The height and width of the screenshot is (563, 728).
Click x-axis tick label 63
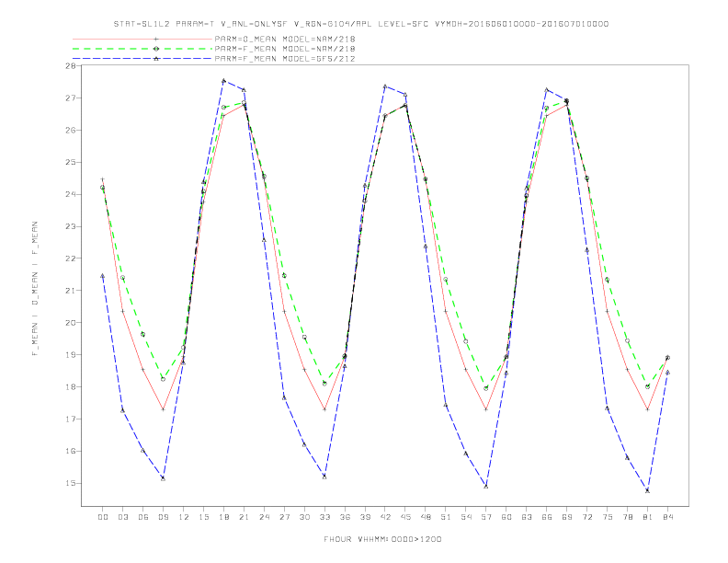click(x=527, y=517)
